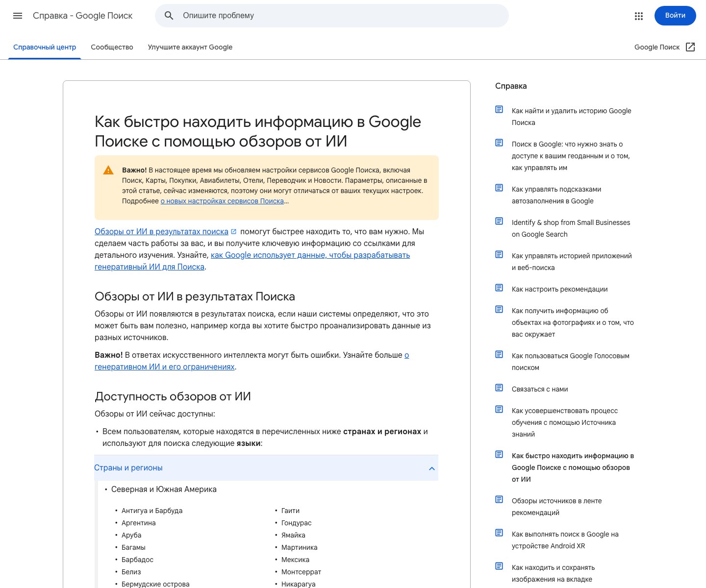Click the country name Барбадос
The width and height of the screenshot is (706, 588).
tap(137, 560)
